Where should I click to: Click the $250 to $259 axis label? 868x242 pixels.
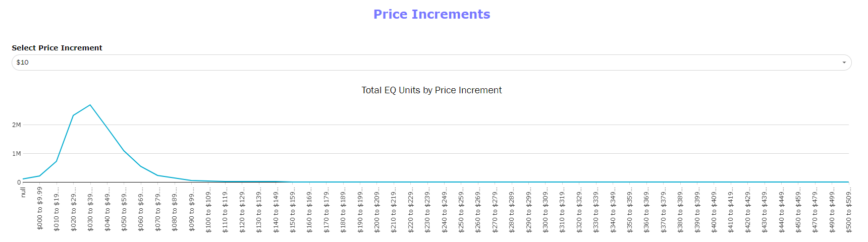tap(461, 209)
